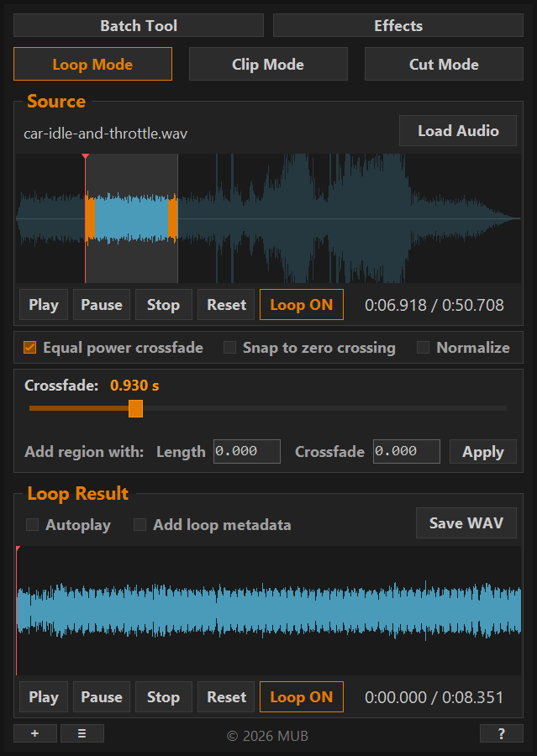Click the left orange crossfade region handle

coord(90,218)
